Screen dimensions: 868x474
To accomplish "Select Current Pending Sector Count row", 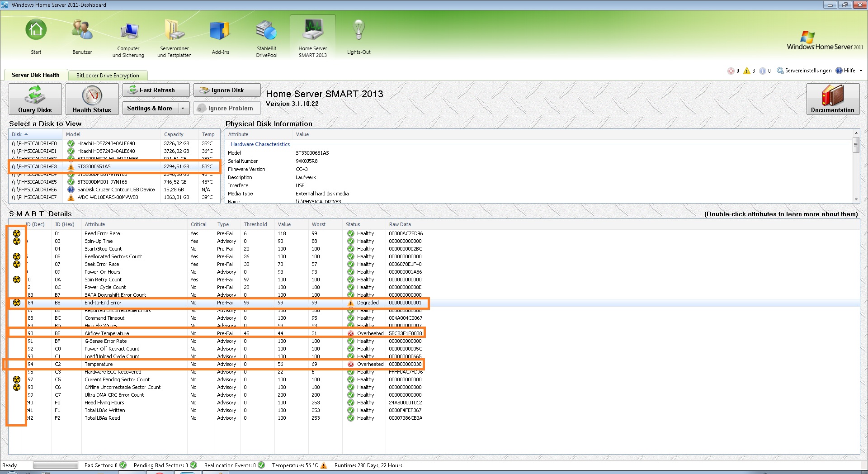I will point(434,379).
